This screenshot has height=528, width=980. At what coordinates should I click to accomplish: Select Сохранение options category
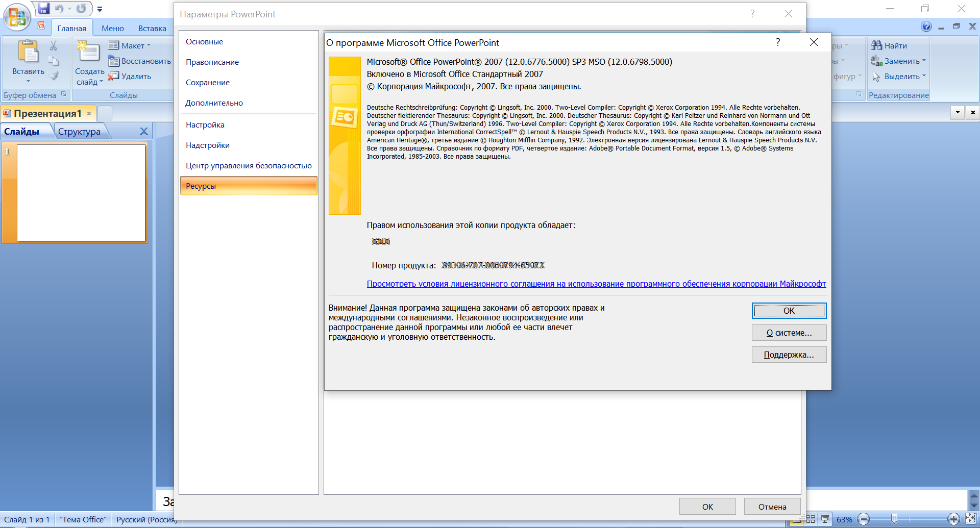click(x=249, y=83)
